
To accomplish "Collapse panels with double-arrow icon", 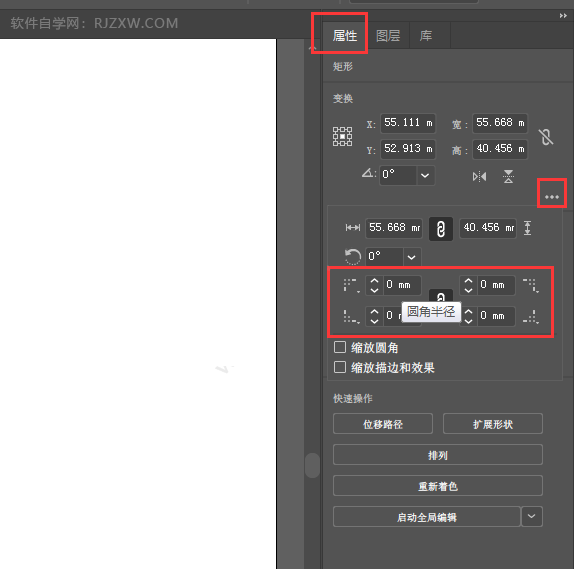I will coord(563,16).
